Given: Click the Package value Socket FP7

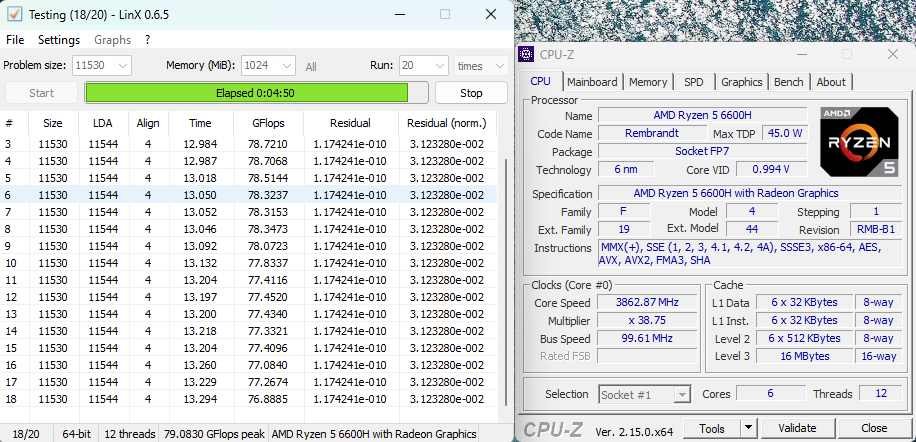Looking at the screenshot, I should pos(703,151).
